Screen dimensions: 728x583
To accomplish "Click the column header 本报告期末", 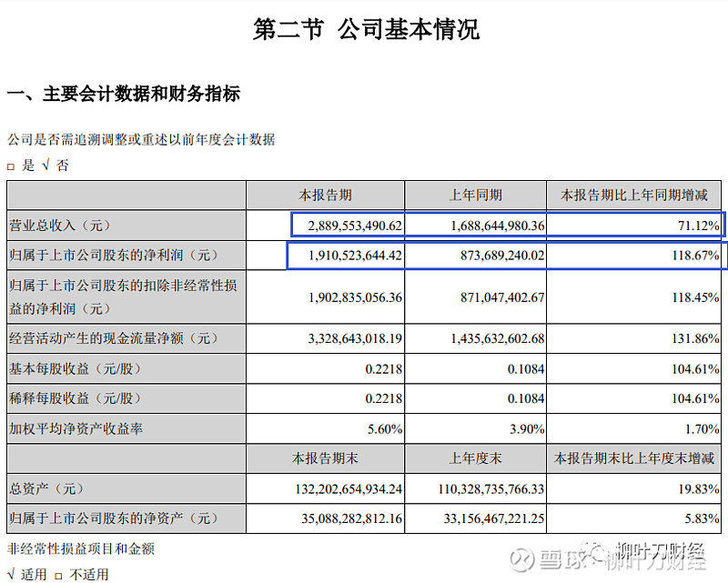I will [325, 458].
